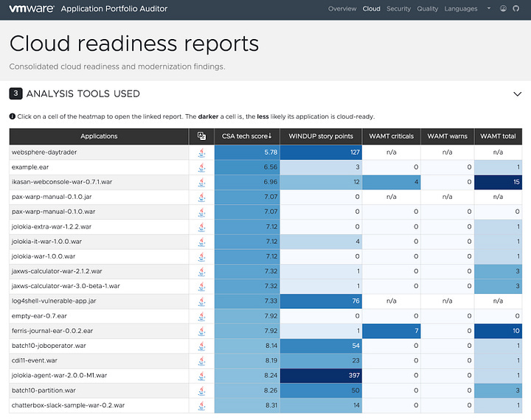Open ferris-journal WAMT total cell 10

[498, 331]
